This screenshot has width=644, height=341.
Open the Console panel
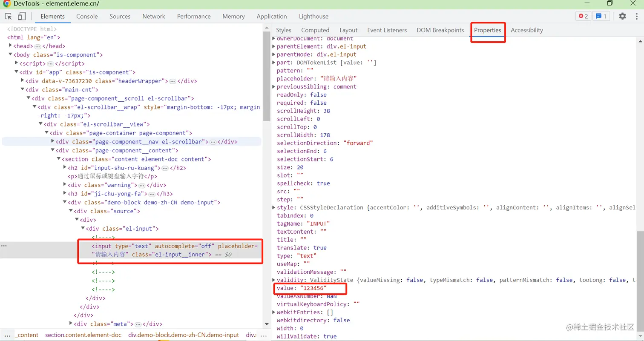[x=87, y=16]
